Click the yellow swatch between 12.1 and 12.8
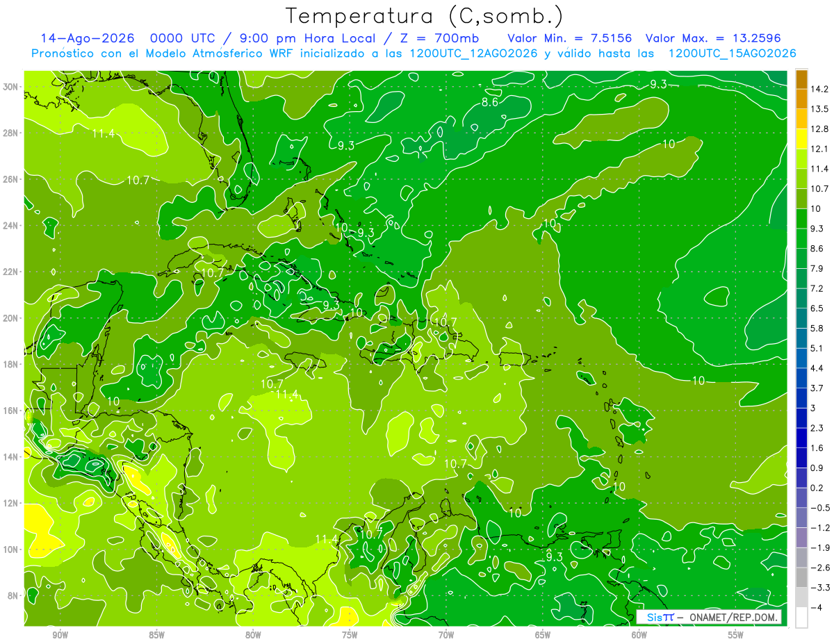This screenshot has width=834, height=644. (x=801, y=139)
